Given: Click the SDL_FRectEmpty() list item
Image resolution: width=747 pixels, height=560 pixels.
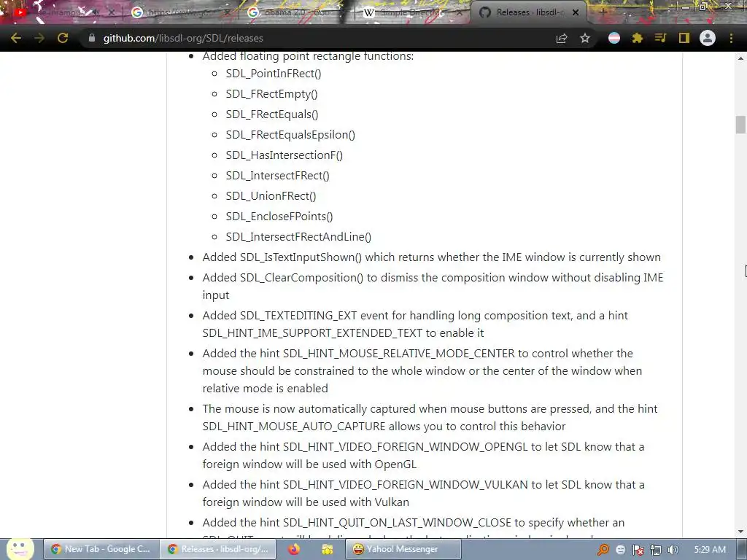Looking at the screenshot, I should (x=271, y=94).
